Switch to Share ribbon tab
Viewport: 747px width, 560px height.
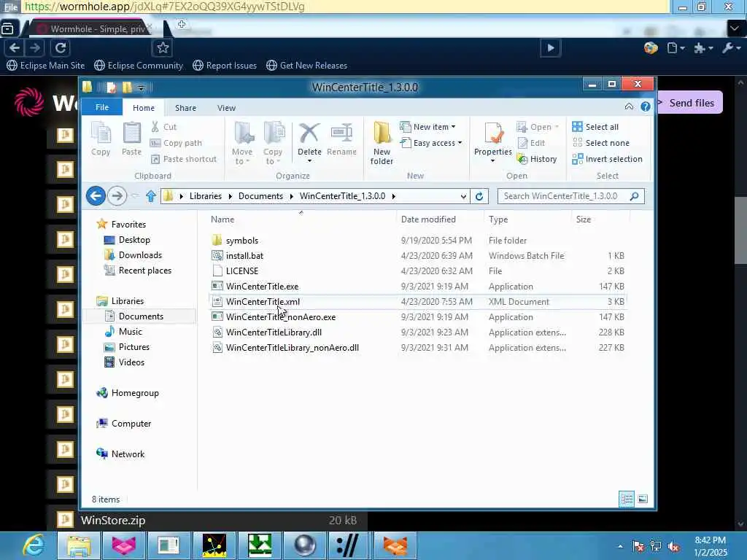point(185,108)
